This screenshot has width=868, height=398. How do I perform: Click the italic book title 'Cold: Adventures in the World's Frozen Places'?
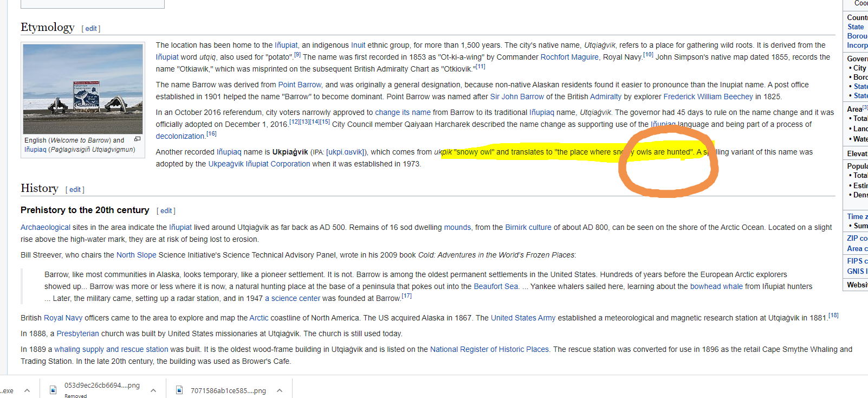496,255
